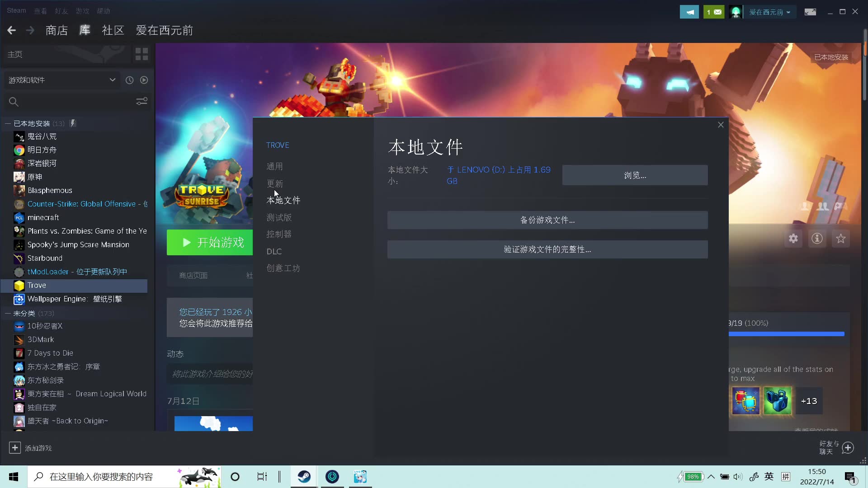Viewport: 868px width, 488px height.
Task: Open 商店 store tab
Action: (57, 30)
